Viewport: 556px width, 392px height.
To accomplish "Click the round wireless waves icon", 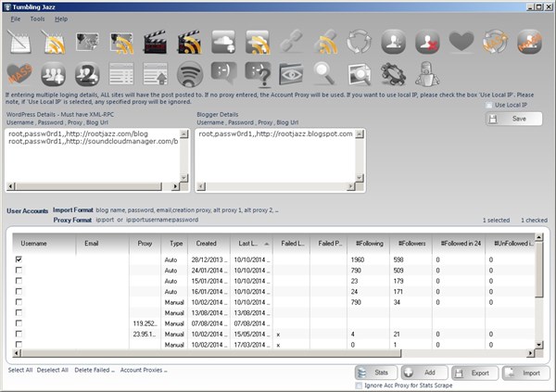I will (190, 74).
